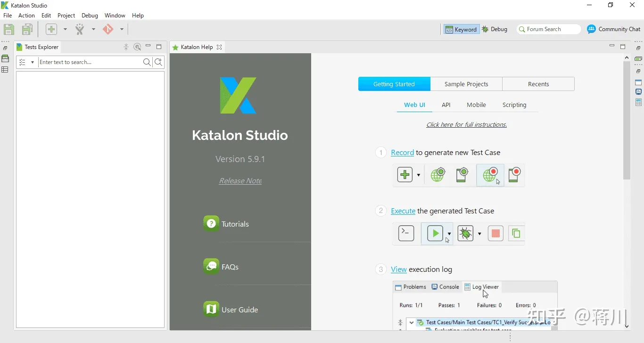Click the Save All toolbar icon
Screen dimensions: 644x343
[27, 29]
